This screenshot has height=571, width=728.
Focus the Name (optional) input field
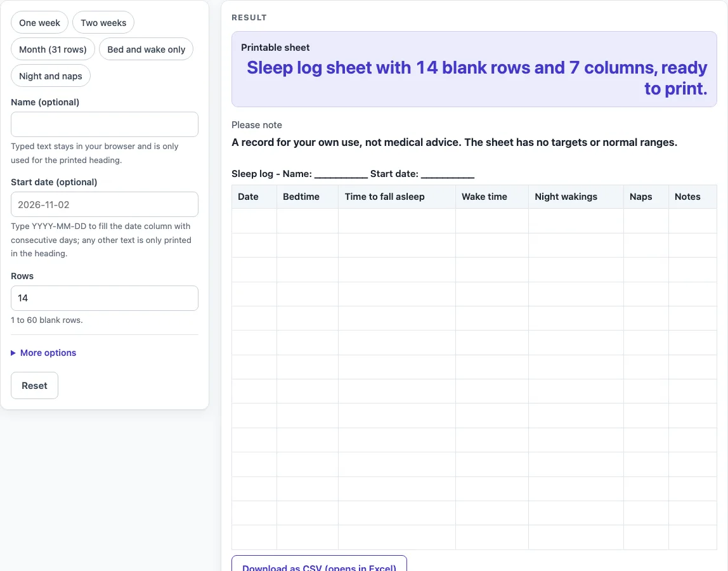[x=105, y=124]
